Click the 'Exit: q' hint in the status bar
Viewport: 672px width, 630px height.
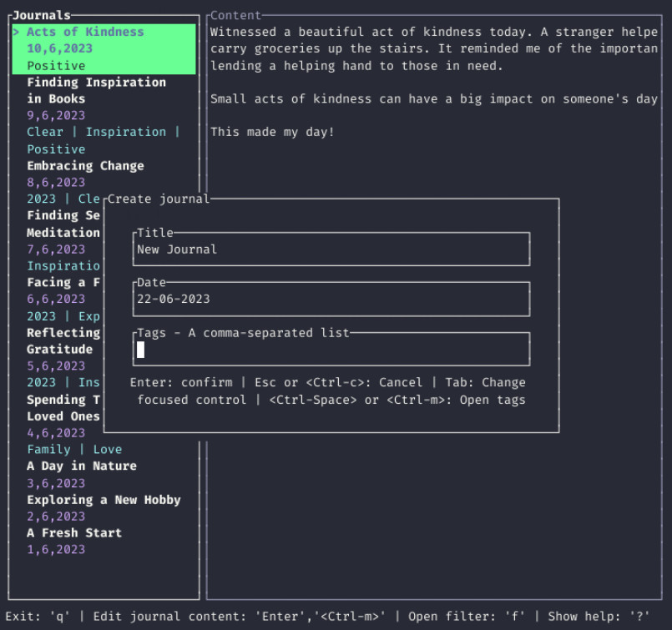click(38, 616)
